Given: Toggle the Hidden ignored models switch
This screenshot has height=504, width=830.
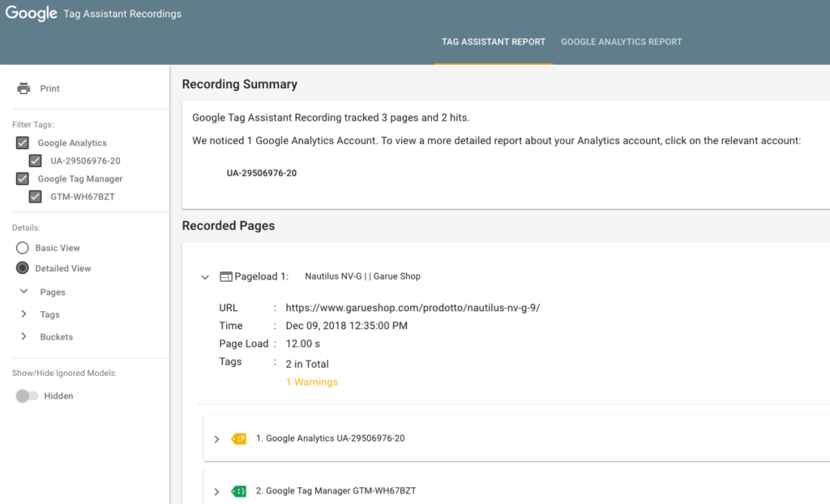Looking at the screenshot, I should click(x=27, y=396).
